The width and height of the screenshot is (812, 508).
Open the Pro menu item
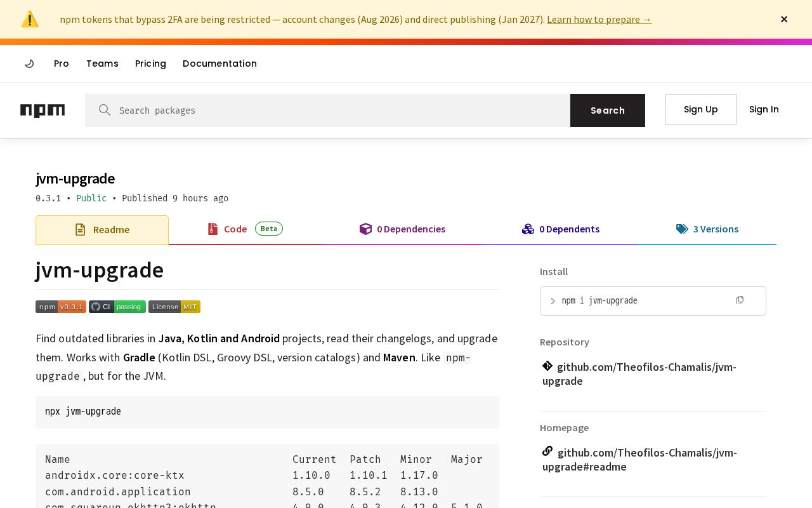point(62,63)
